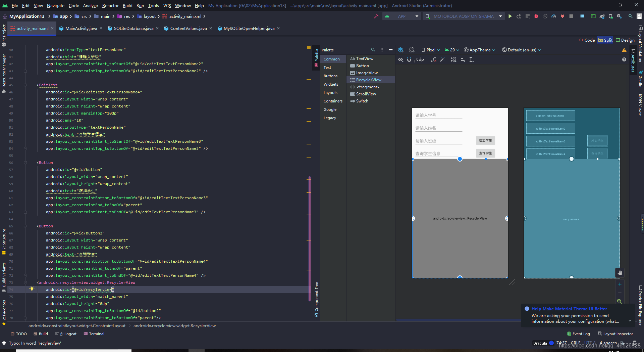This screenshot has height=352, width=644.
Task: Open the run configuration APP dropdown
Action: point(402,16)
